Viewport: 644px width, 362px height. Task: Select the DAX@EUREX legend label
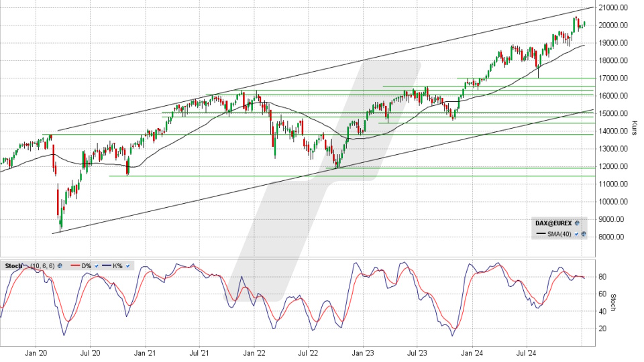pyautogui.click(x=553, y=223)
